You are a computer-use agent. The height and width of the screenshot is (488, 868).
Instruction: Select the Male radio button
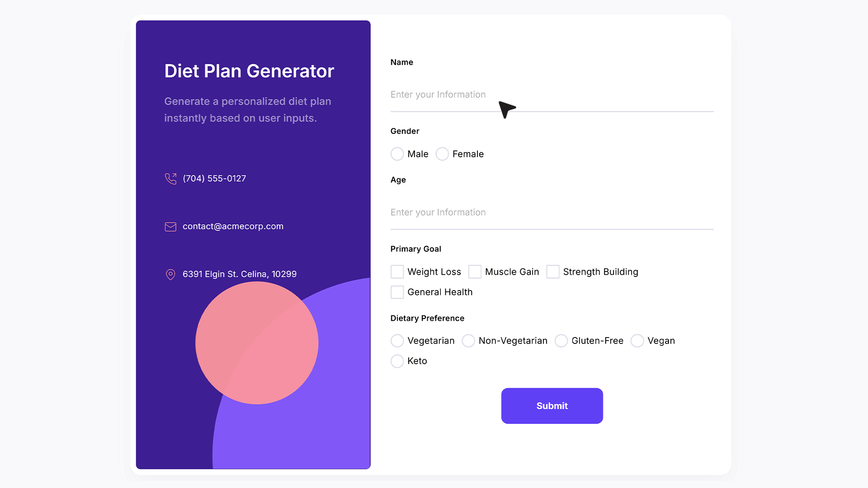397,154
